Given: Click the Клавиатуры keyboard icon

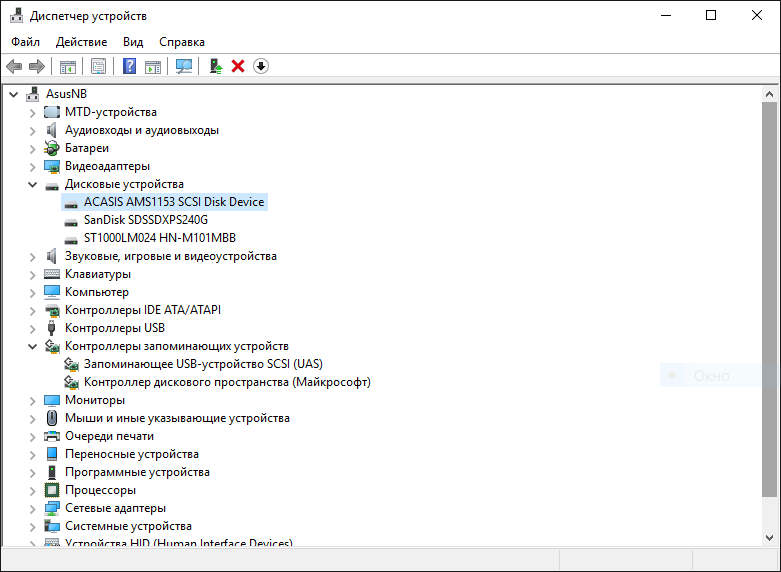Looking at the screenshot, I should click(52, 274).
